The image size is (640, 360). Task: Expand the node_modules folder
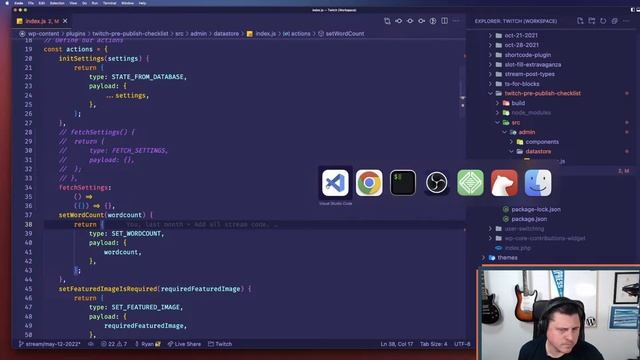tap(531, 113)
